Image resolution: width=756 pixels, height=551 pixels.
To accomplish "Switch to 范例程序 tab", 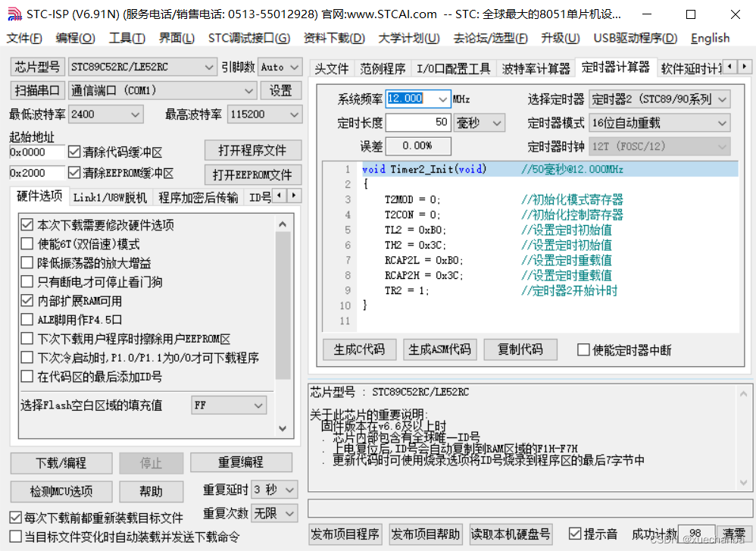I will click(x=383, y=69).
